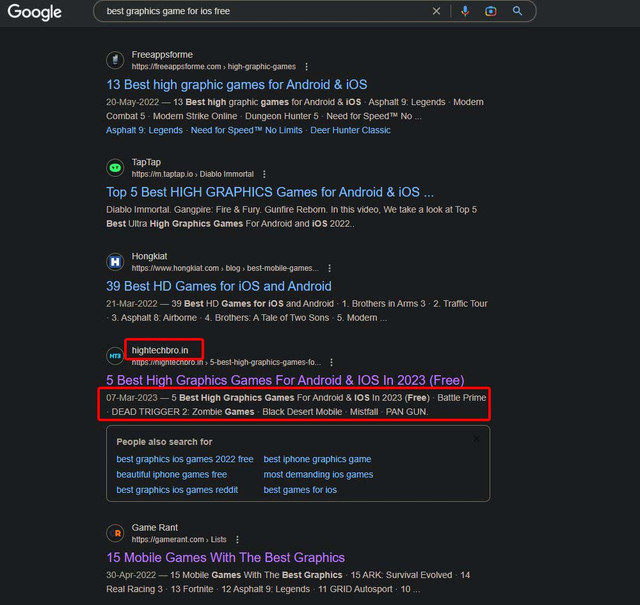This screenshot has height=605, width=640.
Task: Click the TapTap snippet mentioning Diablo Immortal
Action: tap(291, 217)
